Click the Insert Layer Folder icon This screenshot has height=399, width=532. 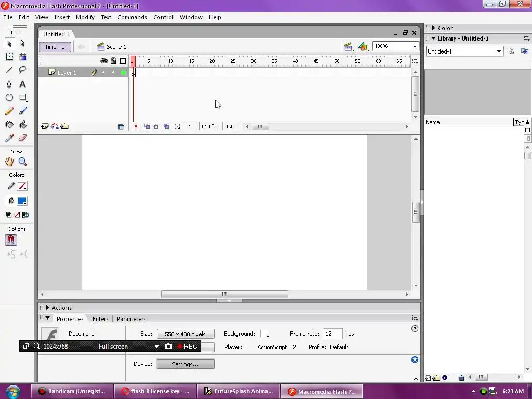point(64,126)
